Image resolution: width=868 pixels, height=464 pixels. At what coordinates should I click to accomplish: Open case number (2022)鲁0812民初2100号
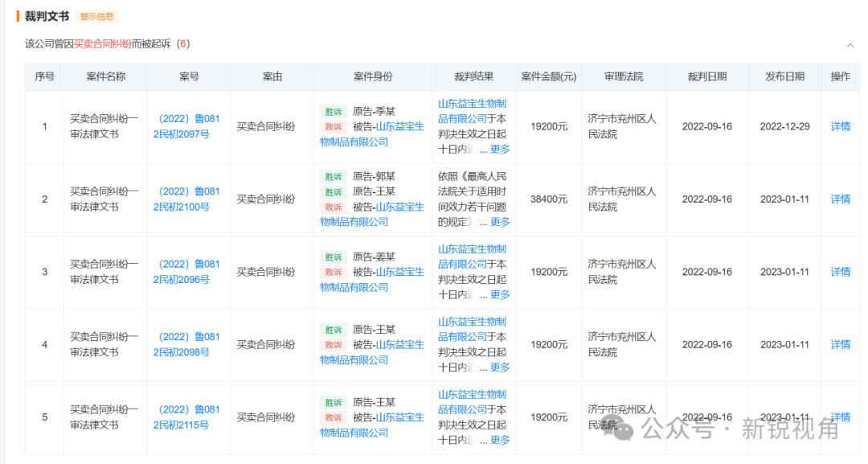tap(186, 199)
